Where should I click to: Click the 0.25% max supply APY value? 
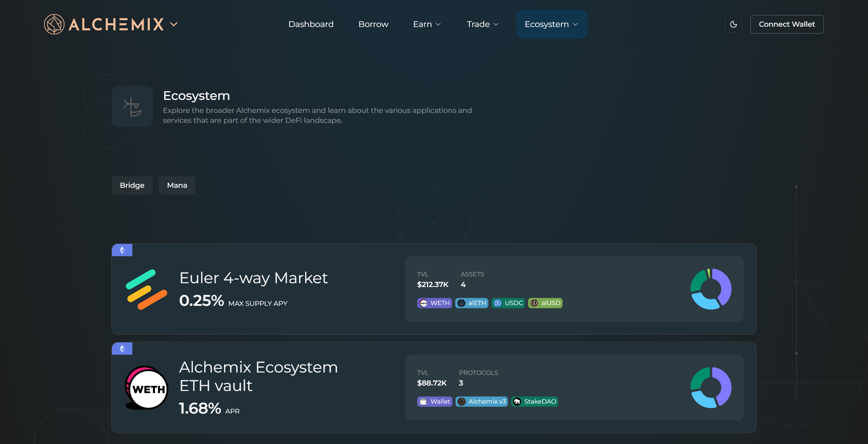202,301
